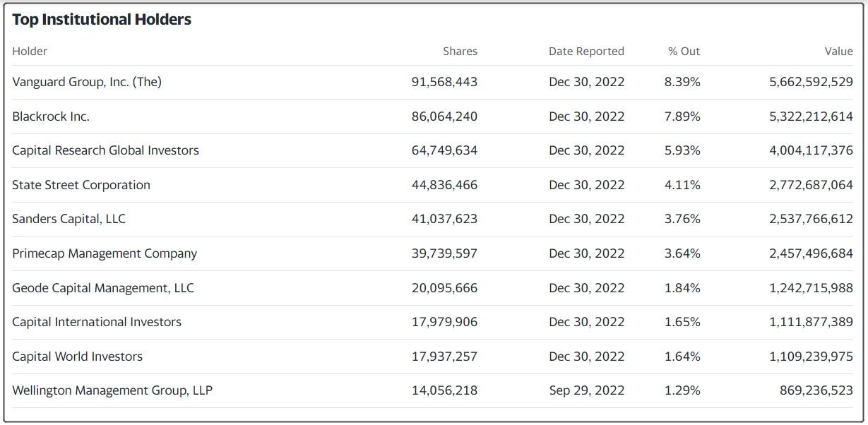Select State Street Corporation holder name
Viewport: 868px width, 425px height.
[x=81, y=185]
